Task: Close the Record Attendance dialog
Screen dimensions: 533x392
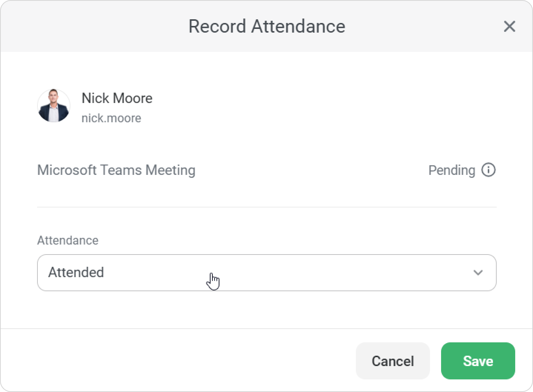Action: coord(509,26)
